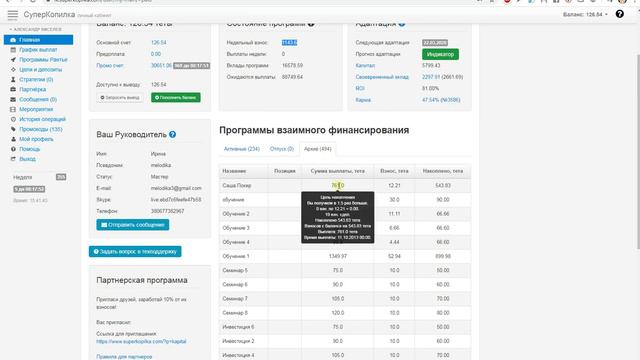Click the СуперКопилка logo title
This screenshot has width=640, height=360.
pos(49,15)
